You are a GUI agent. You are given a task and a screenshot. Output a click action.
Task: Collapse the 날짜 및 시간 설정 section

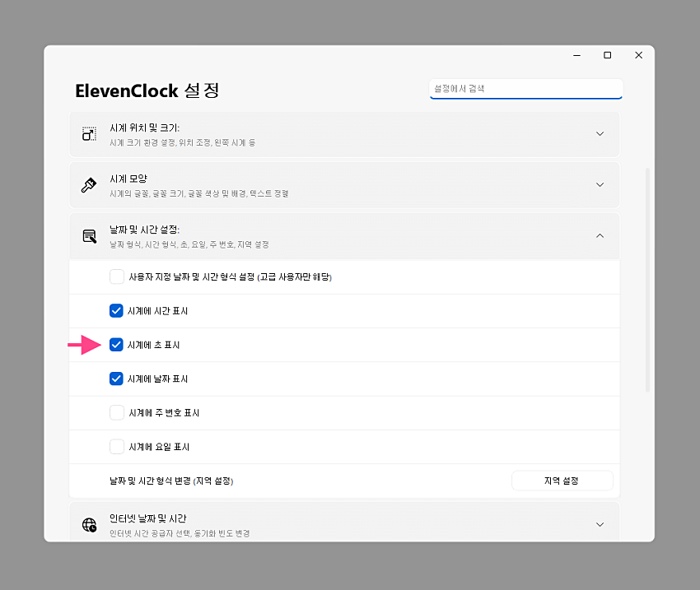pos(600,235)
